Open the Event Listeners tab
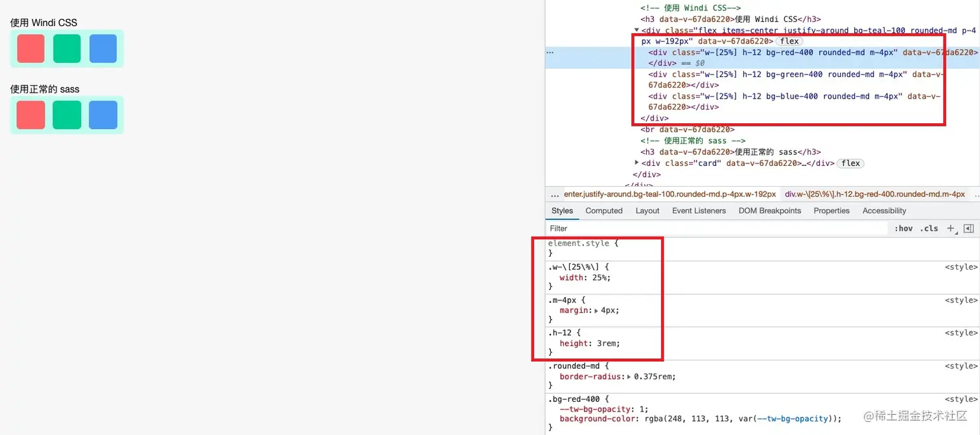 click(x=698, y=211)
